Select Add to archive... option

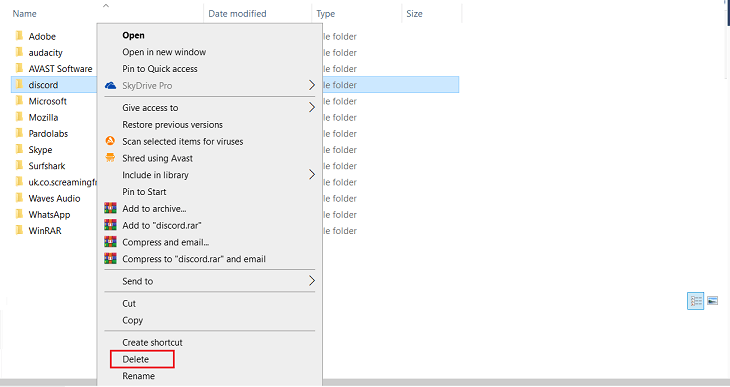(x=154, y=209)
